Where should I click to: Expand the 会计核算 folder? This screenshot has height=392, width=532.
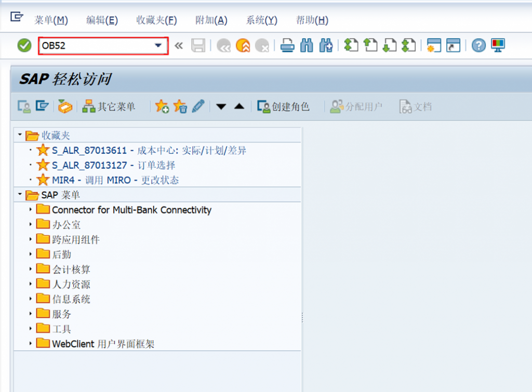point(30,269)
